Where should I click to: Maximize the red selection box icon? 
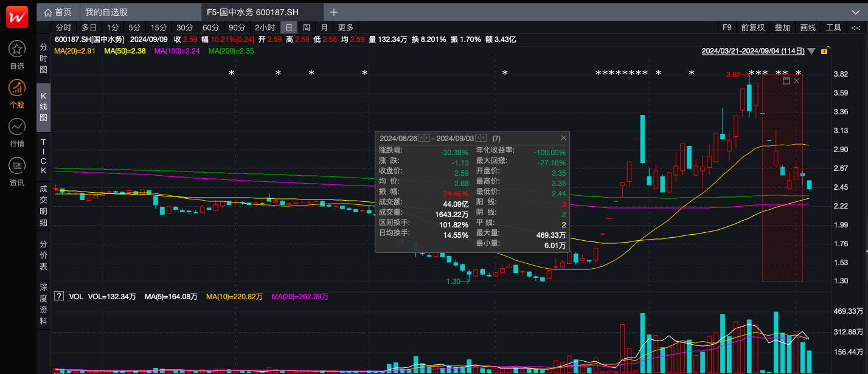click(786, 81)
